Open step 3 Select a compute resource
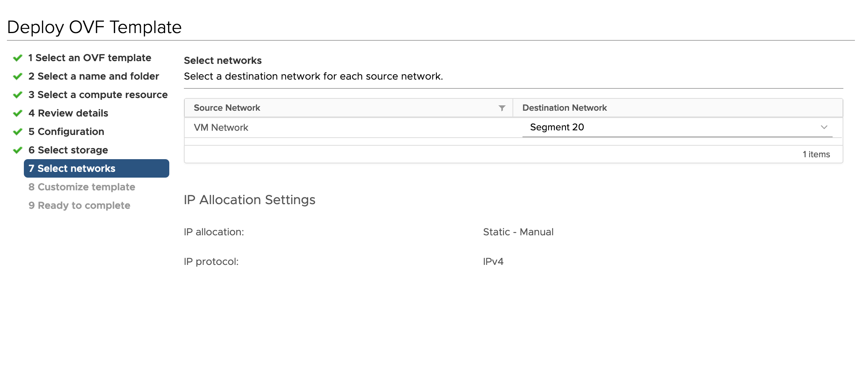The image size is (868, 376). pyautogui.click(x=98, y=95)
